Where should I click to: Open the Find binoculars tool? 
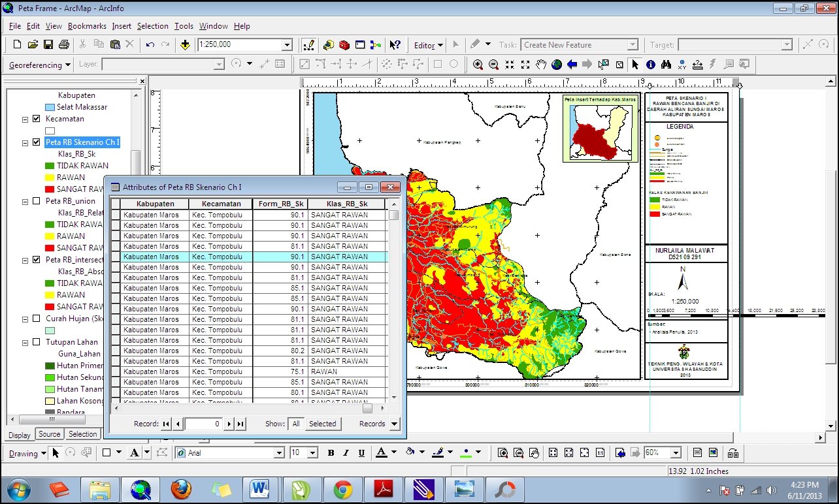[666, 65]
